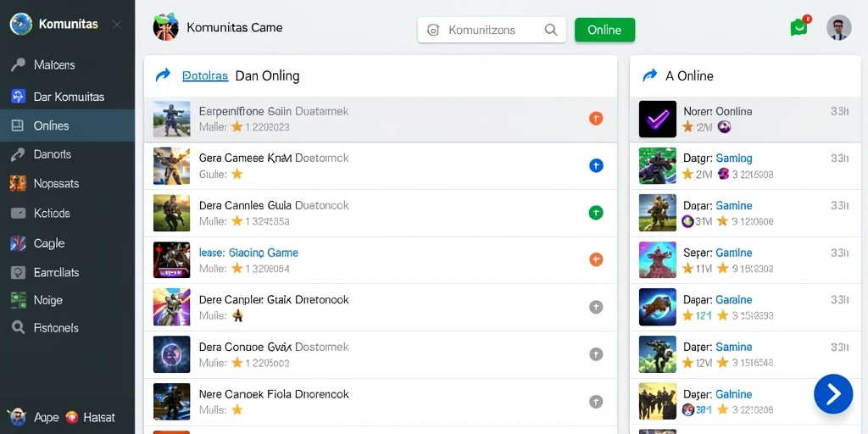Click the Komunitzons search input field
The width and height of the screenshot is (868, 434).
(492, 30)
